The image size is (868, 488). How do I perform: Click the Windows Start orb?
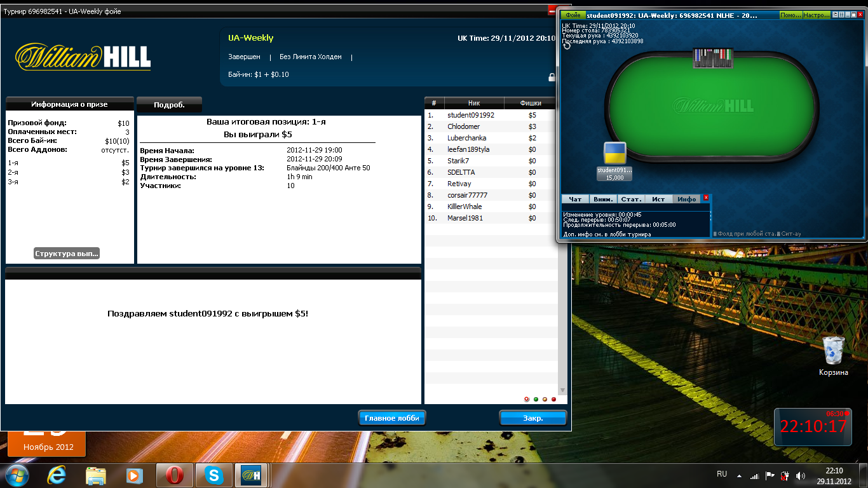17,475
